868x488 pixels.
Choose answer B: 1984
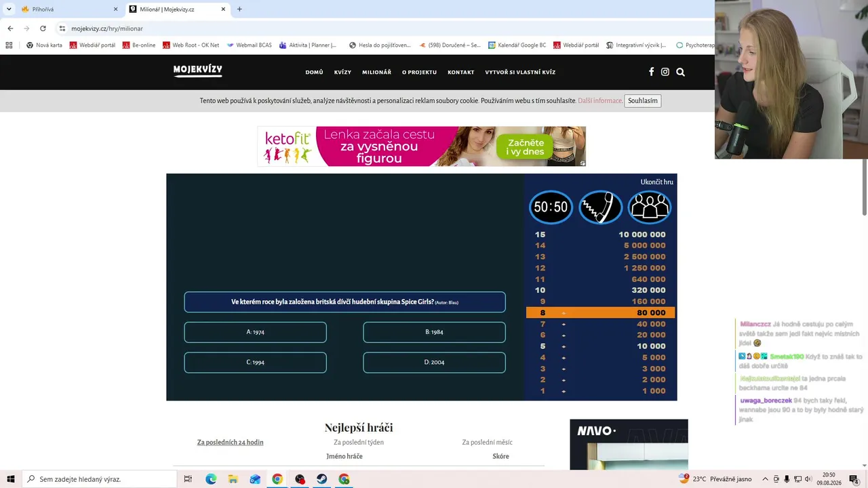[434, 332]
